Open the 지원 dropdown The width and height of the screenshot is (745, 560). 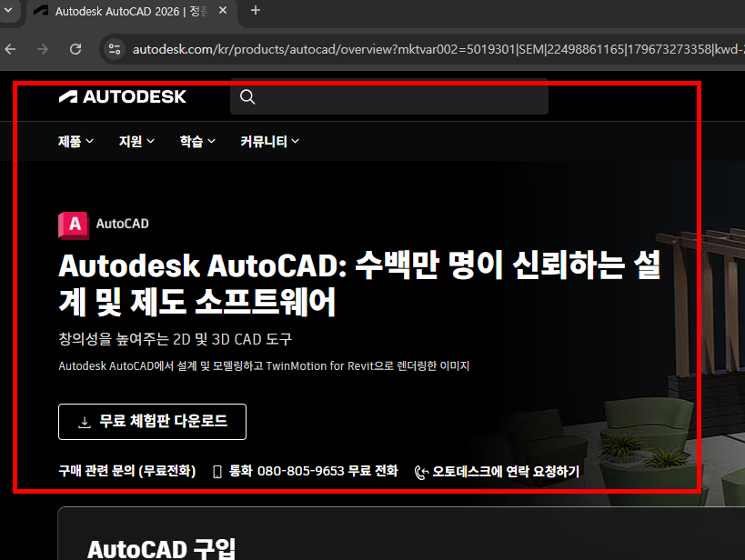click(x=135, y=141)
